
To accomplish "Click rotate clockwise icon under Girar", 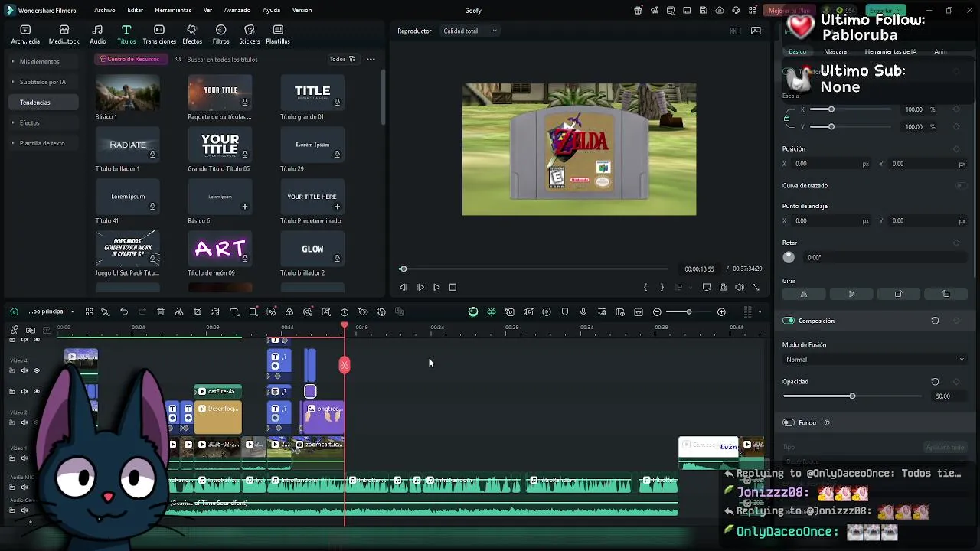I will 899,294.
